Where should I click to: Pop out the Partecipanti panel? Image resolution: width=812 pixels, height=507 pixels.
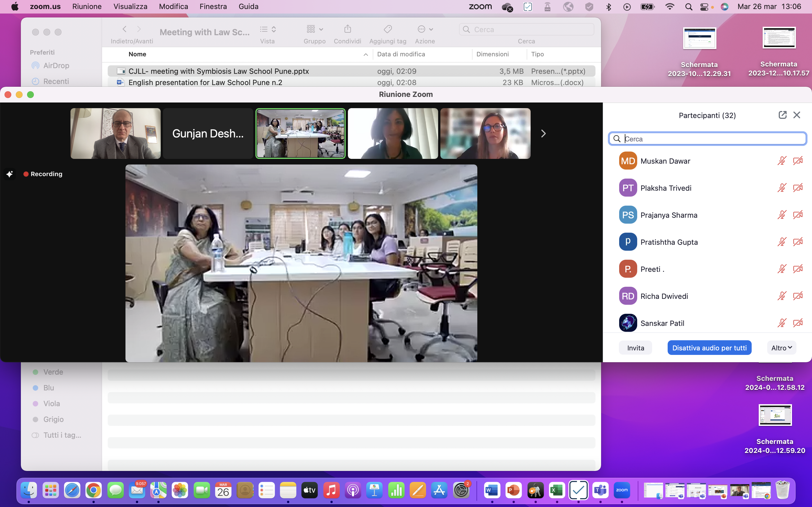[x=782, y=115]
